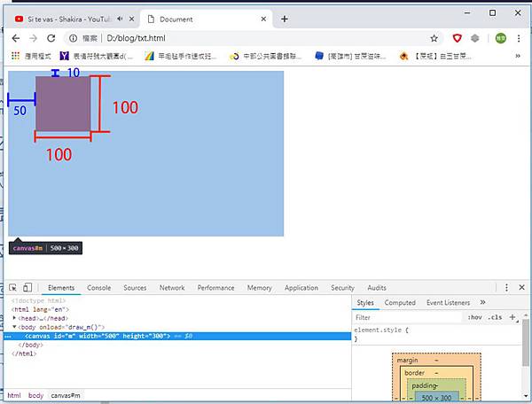The image size is (532, 404).
Task: Open the Sources panel
Action: point(135,288)
